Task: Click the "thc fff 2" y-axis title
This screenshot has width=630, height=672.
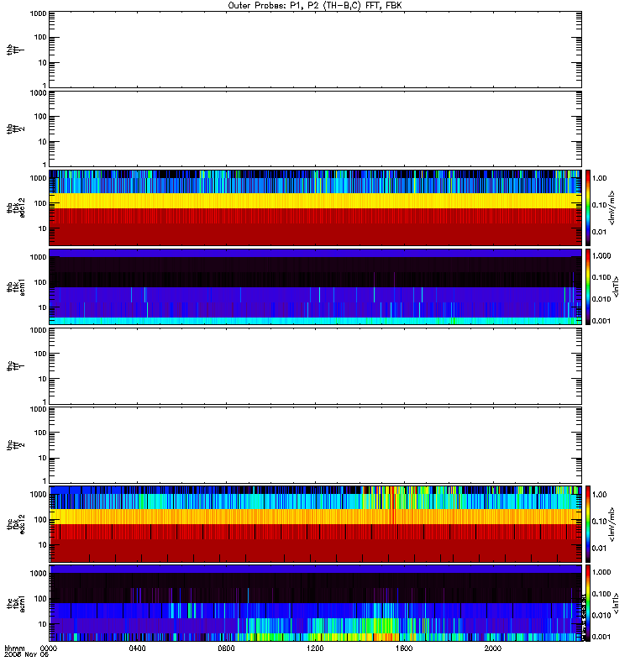Action: pyautogui.click(x=15, y=445)
